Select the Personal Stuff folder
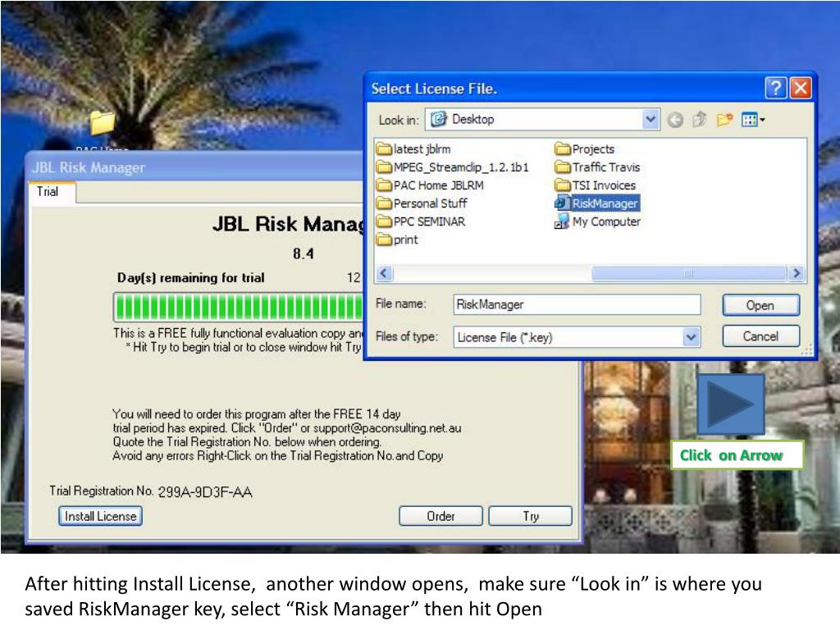This screenshot has width=840, height=630. [x=422, y=203]
